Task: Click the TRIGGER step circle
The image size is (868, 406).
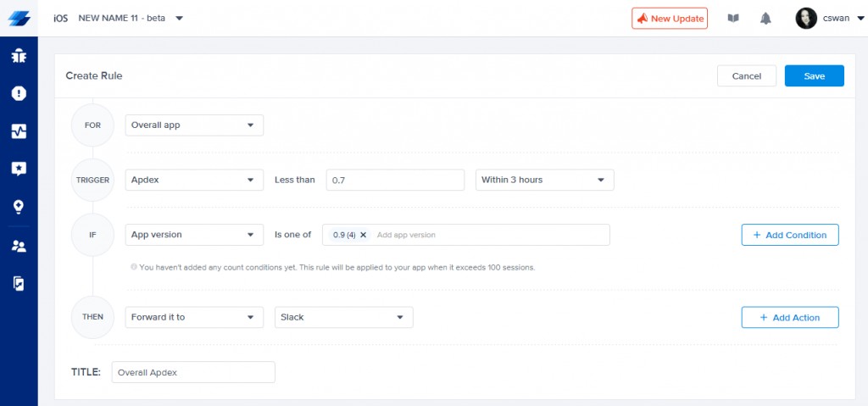Action: (x=92, y=180)
